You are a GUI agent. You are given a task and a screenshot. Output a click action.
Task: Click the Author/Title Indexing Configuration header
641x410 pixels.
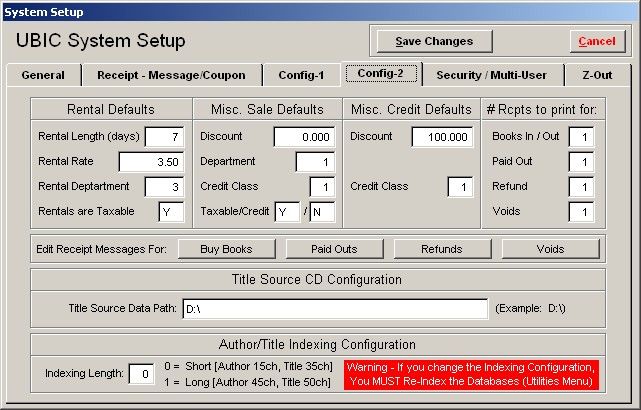tap(317, 345)
